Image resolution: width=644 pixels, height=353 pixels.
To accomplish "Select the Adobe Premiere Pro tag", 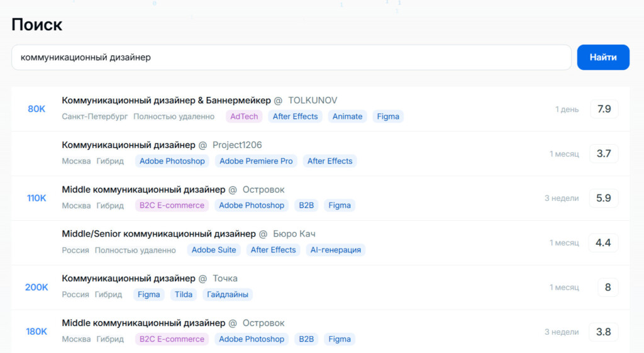I will coord(256,161).
